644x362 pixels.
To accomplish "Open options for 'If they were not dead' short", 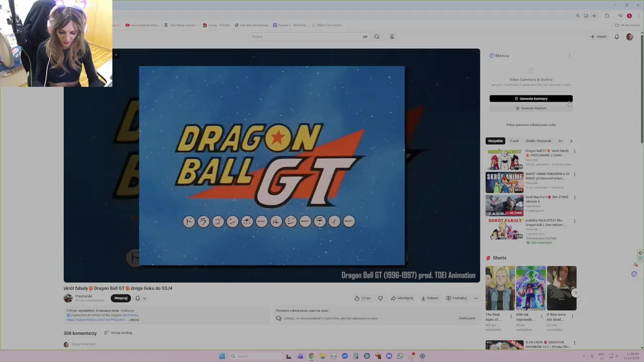I will click(572, 317).
